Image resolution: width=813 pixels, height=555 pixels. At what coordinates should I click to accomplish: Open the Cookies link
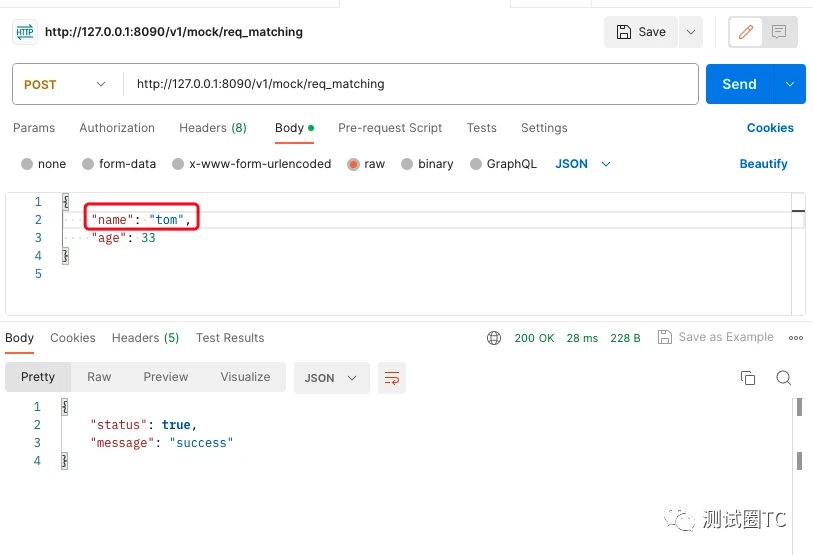(770, 128)
